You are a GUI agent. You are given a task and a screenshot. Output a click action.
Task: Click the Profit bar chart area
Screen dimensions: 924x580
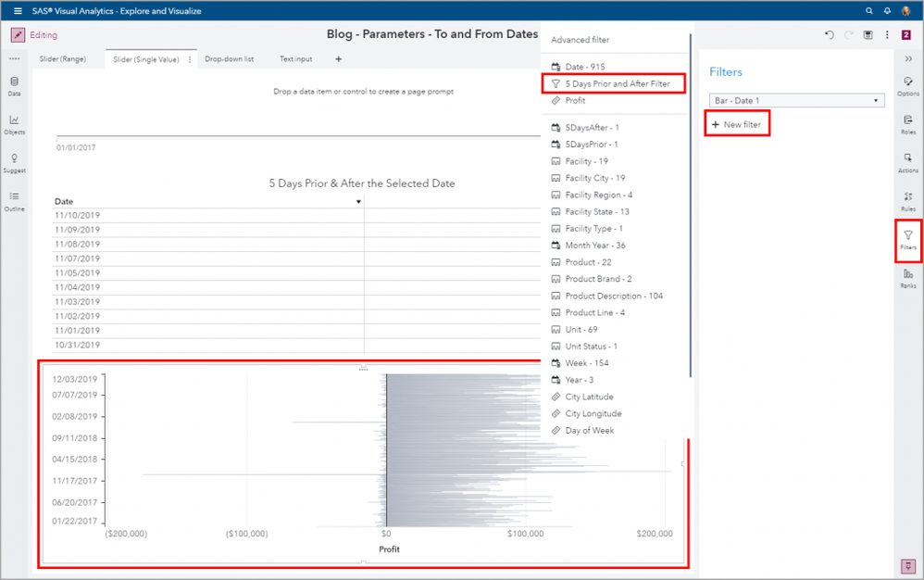point(364,464)
